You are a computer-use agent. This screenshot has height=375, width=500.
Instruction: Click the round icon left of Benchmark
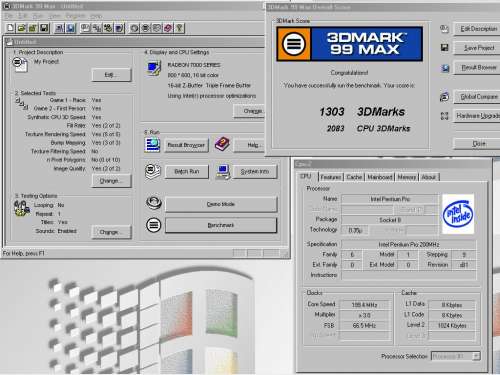153,225
